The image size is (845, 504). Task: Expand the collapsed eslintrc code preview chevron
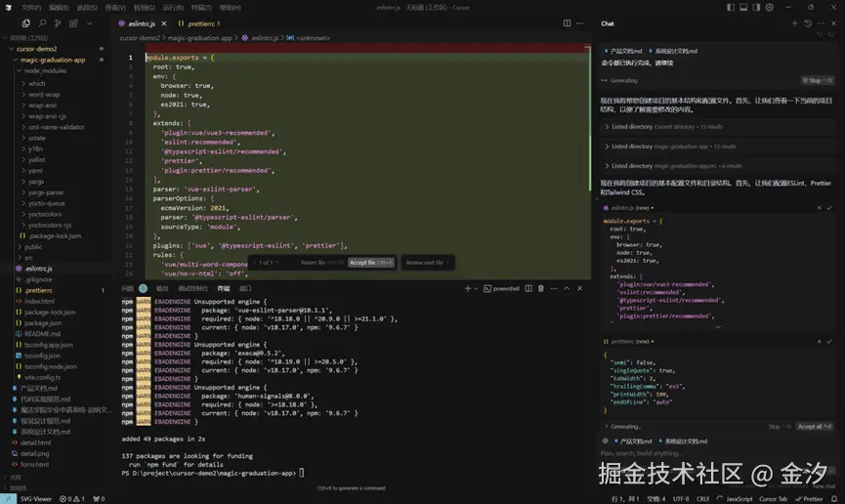[x=718, y=326]
